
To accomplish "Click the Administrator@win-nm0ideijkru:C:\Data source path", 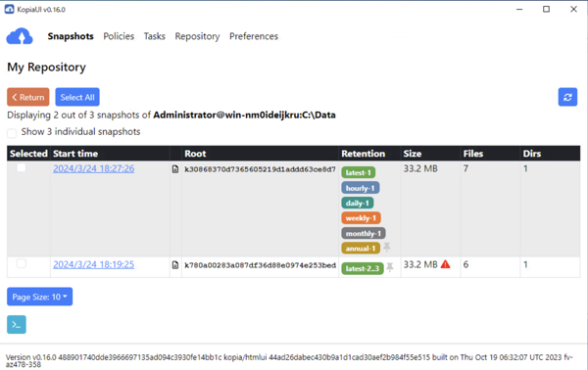I will [x=244, y=115].
